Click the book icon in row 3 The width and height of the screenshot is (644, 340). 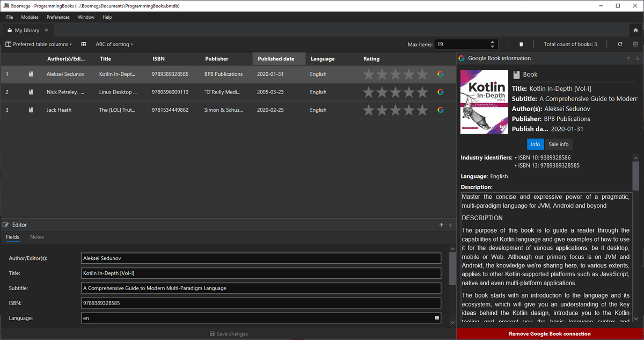click(x=31, y=110)
